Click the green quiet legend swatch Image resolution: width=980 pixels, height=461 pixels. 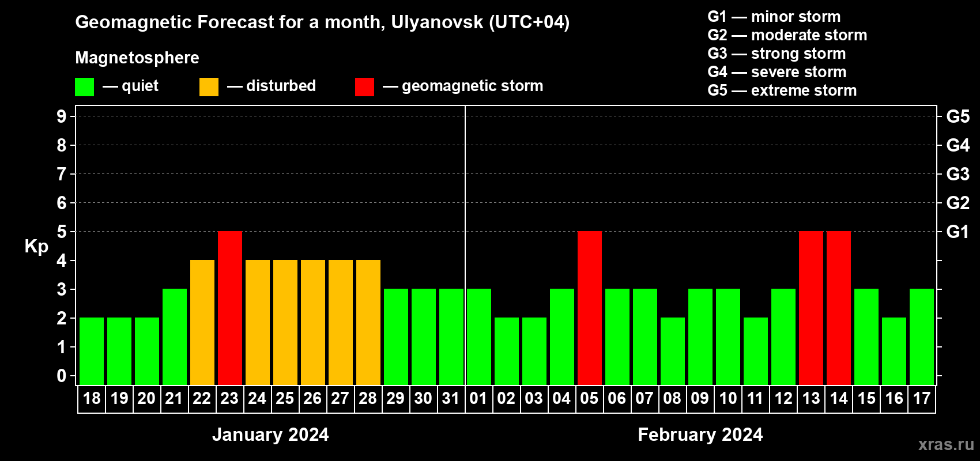85,87
